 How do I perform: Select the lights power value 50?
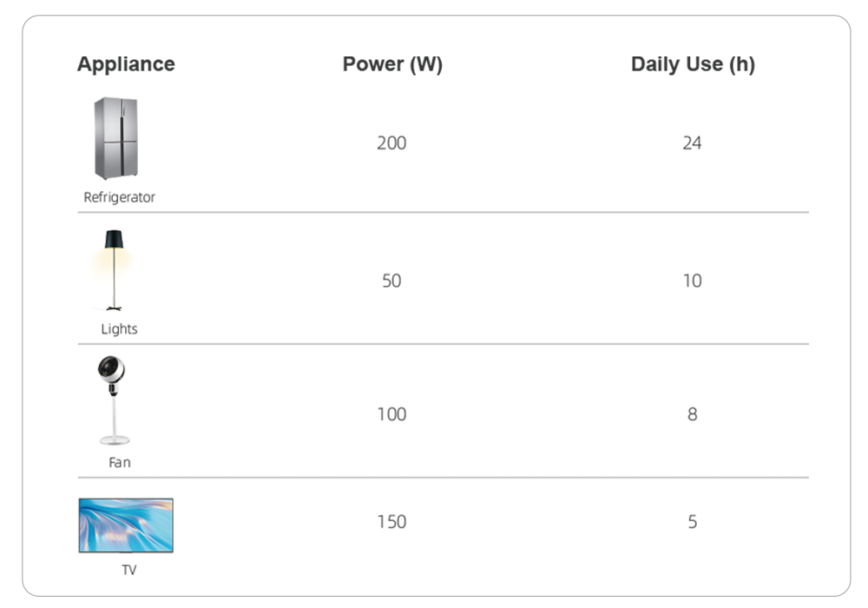coord(391,281)
